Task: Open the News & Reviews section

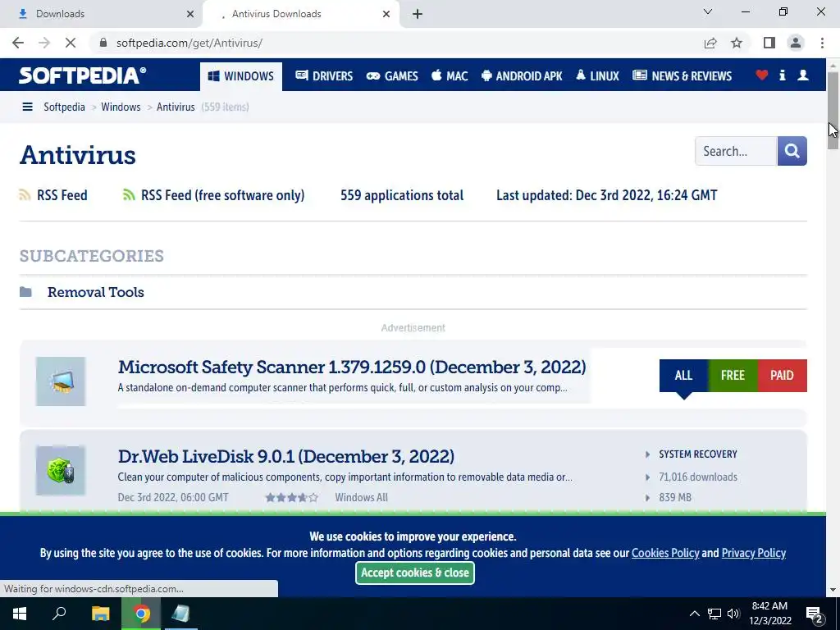Action: tap(682, 76)
